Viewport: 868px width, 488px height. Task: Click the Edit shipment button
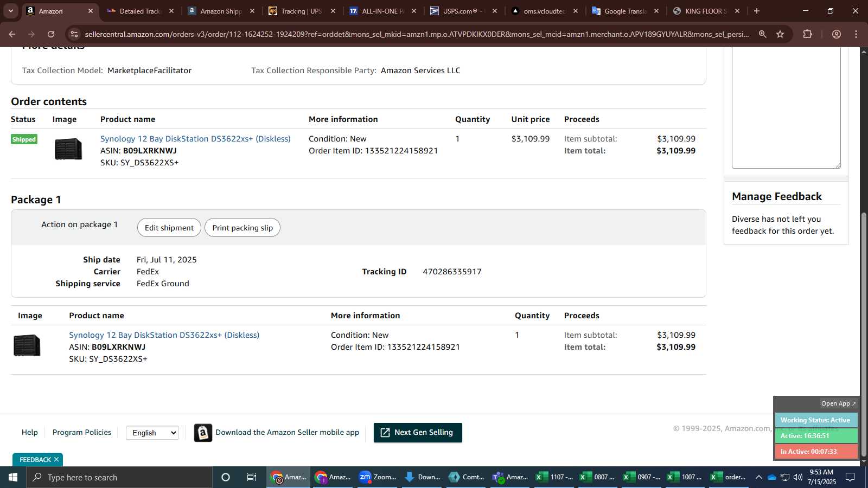point(169,228)
